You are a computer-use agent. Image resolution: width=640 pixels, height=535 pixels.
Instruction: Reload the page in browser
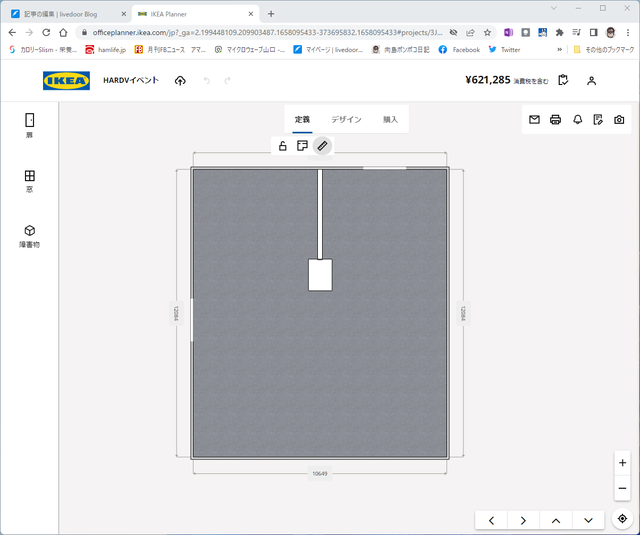tap(46, 32)
